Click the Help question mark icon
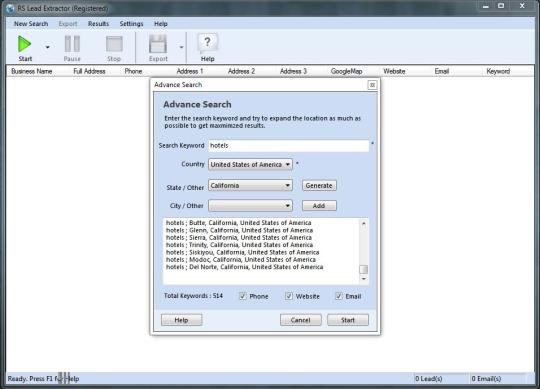This screenshot has height=389, width=540. pyautogui.click(x=207, y=43)
